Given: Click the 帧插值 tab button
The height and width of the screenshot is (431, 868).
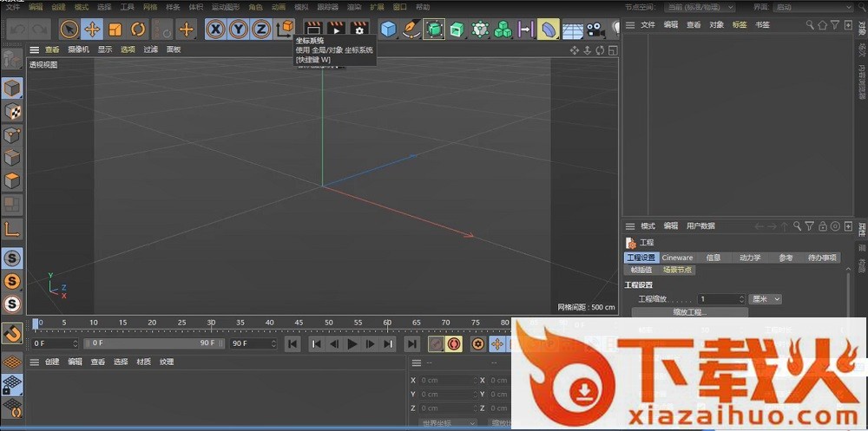Looking at the screenshot, I should tap(641, 270).
